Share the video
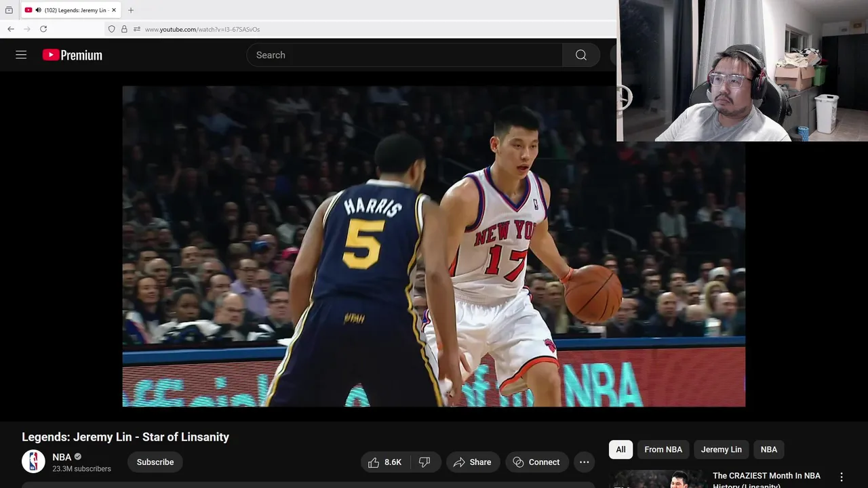Screen dimensions: 868x488 pos(473,462)
